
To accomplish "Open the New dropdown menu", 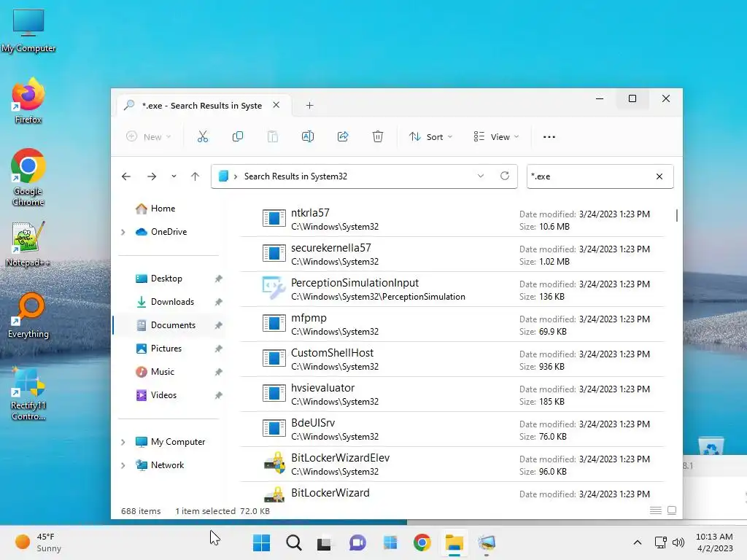I will point(148,136).
